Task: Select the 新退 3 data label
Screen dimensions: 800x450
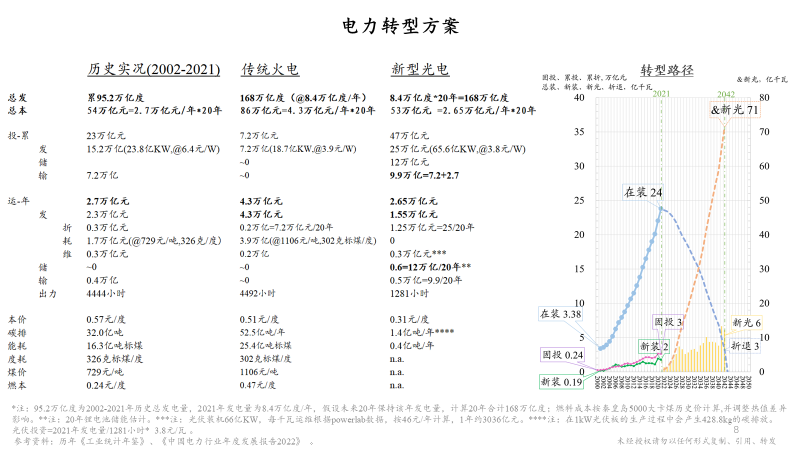Action: click(x=745, y=345)
